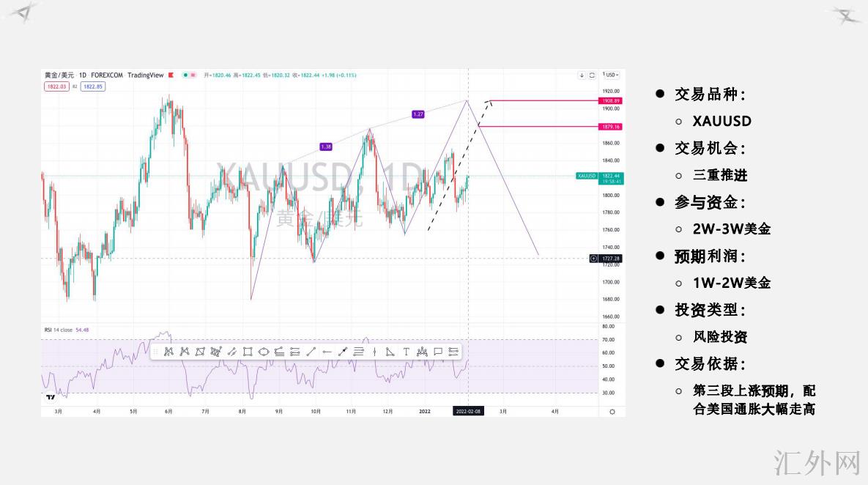The width and height of the screenshot is (868, 485).
Task: Select the Trend Line tool
Action: pyautogui.click(x=311, y=352)
